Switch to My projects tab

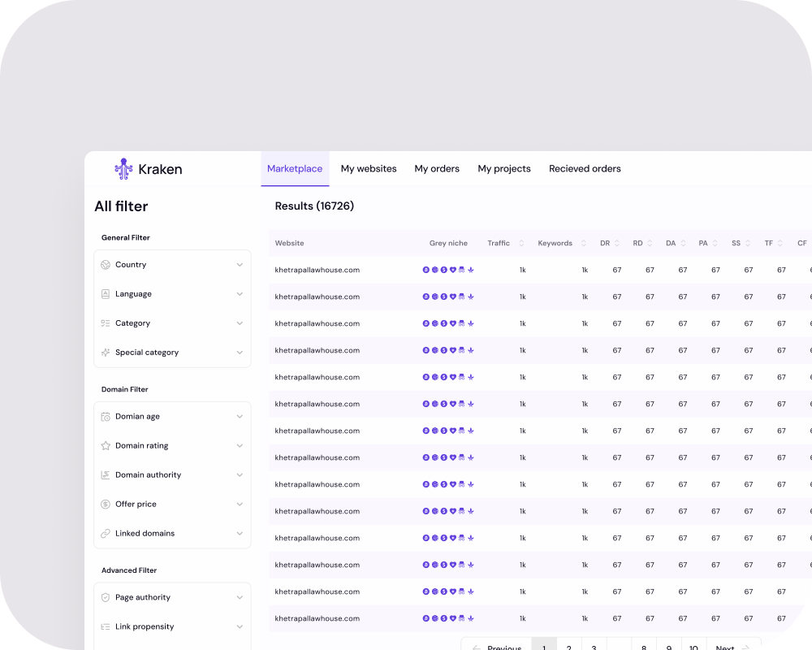tap(504, 168)
